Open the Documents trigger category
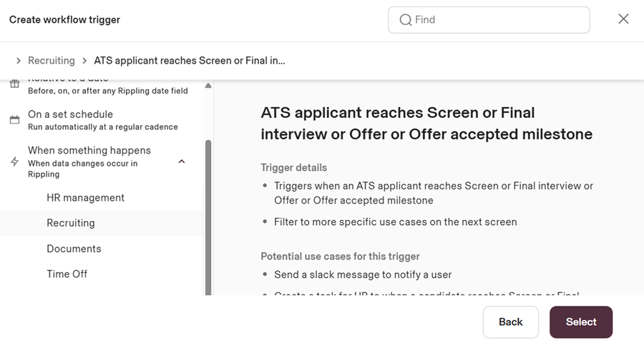Viewport: 644px width, 348px height. click(74, 249)
